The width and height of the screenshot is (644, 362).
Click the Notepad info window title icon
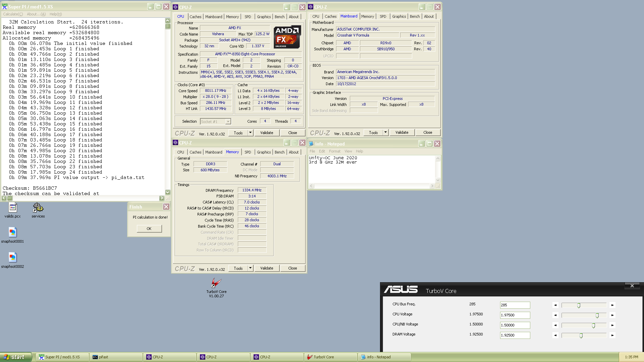coord(311,143)
